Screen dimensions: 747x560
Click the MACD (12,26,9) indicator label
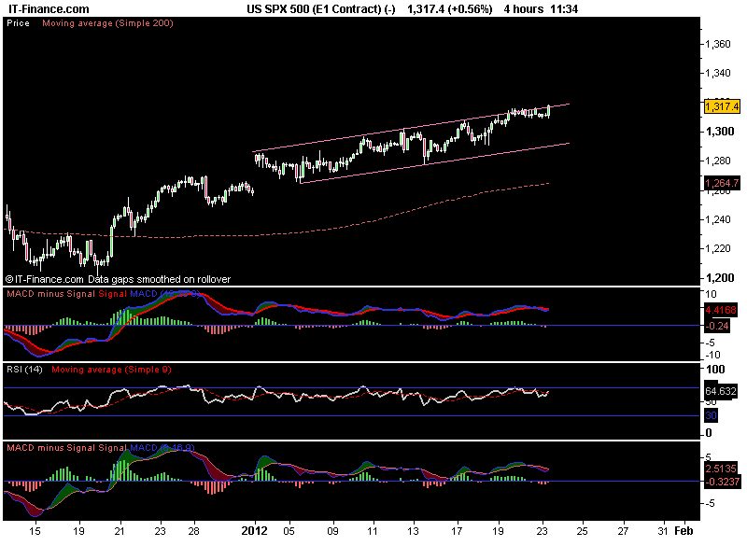165,294
